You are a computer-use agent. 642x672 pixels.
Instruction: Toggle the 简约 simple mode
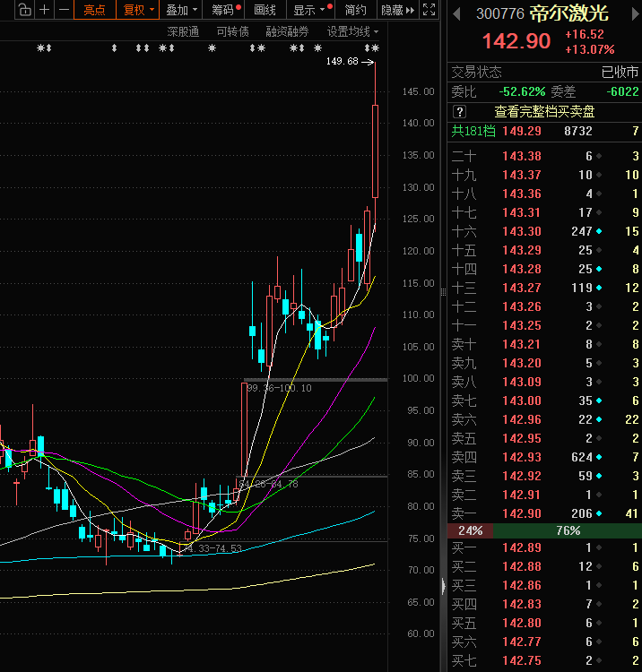coord(356,10)
